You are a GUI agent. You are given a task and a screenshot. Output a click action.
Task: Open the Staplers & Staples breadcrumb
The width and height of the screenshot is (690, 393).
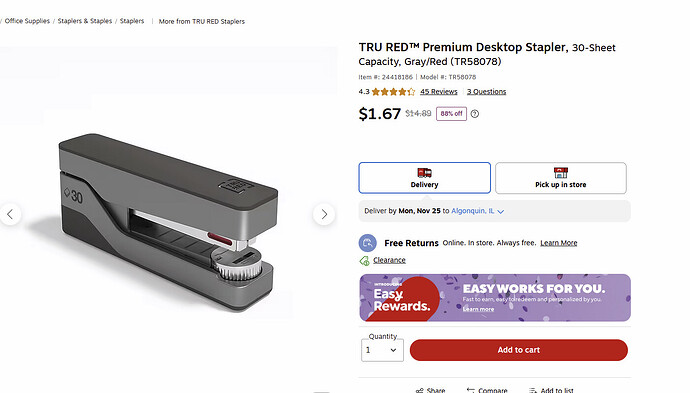[x=85, y=21]
